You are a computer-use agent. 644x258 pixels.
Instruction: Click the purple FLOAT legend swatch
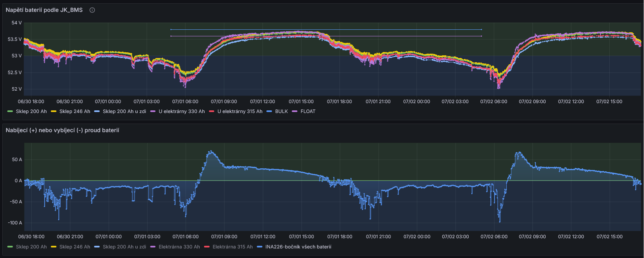(x=295, y=111)
